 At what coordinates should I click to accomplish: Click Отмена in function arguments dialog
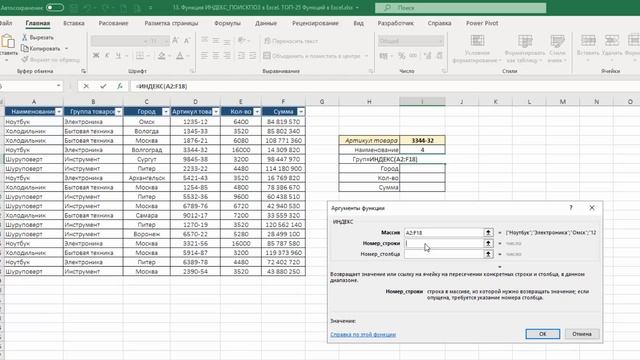coord(582,334)
